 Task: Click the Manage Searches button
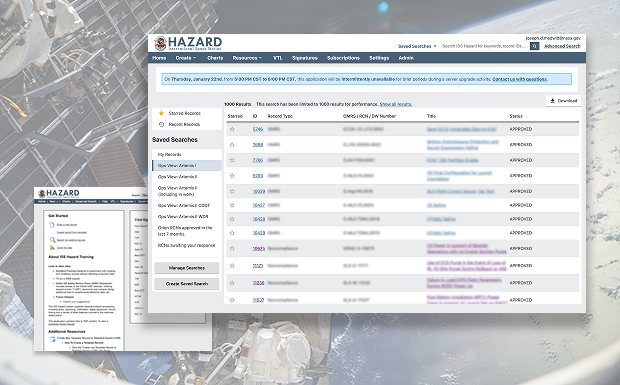click(x=187, y=268)
